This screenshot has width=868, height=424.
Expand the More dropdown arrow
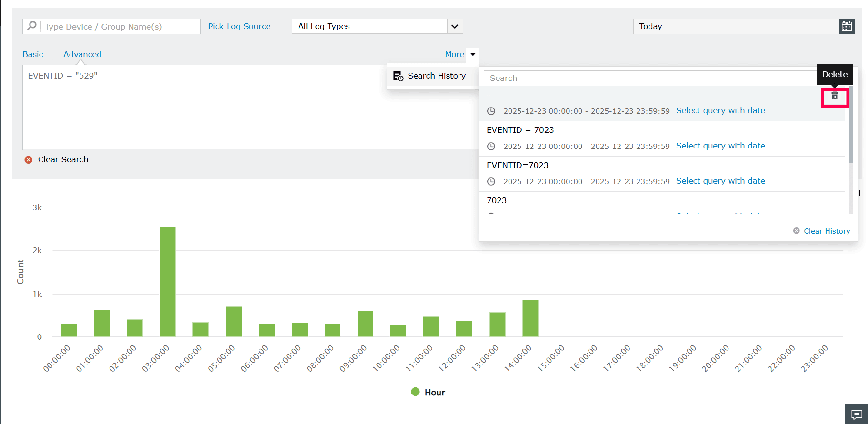pyautogui.click(x=473, y=54)
